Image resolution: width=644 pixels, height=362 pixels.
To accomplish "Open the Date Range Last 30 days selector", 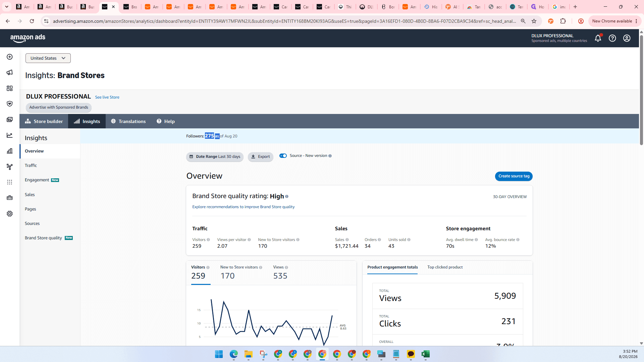I will pyautogui.click(x=215, y=157).
